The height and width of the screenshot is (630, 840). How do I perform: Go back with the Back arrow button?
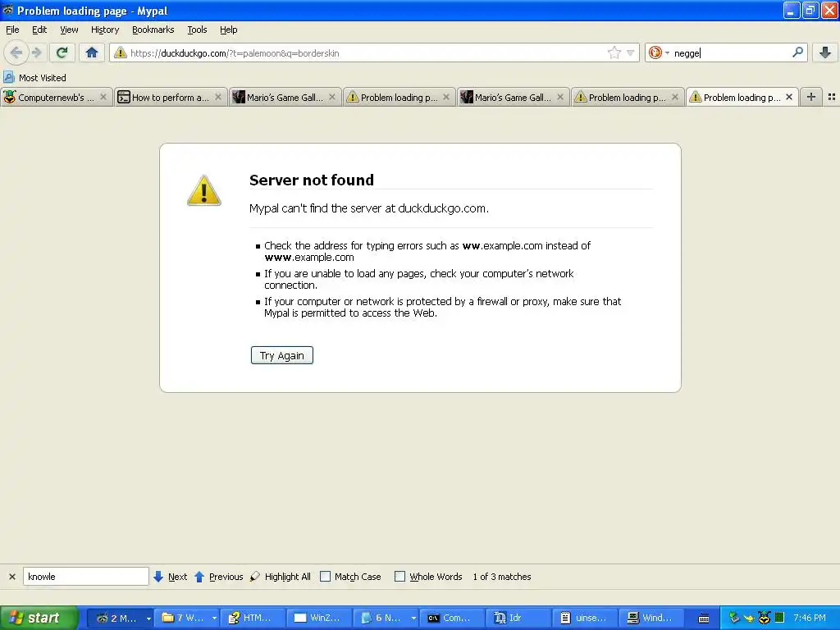point(16,52)
